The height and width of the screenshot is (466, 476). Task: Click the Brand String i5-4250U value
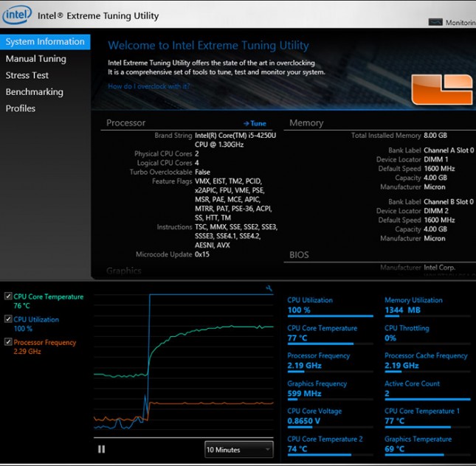coord(235,140)
